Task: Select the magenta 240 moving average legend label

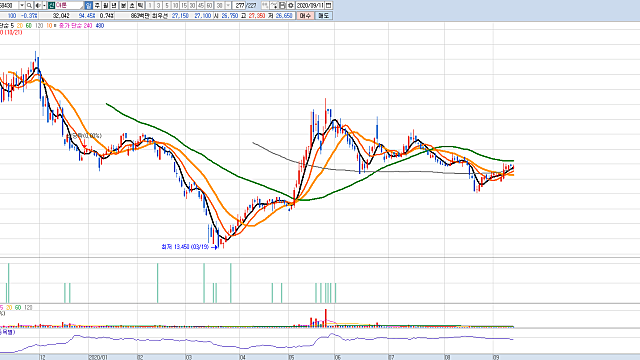Action: point(88,26)
